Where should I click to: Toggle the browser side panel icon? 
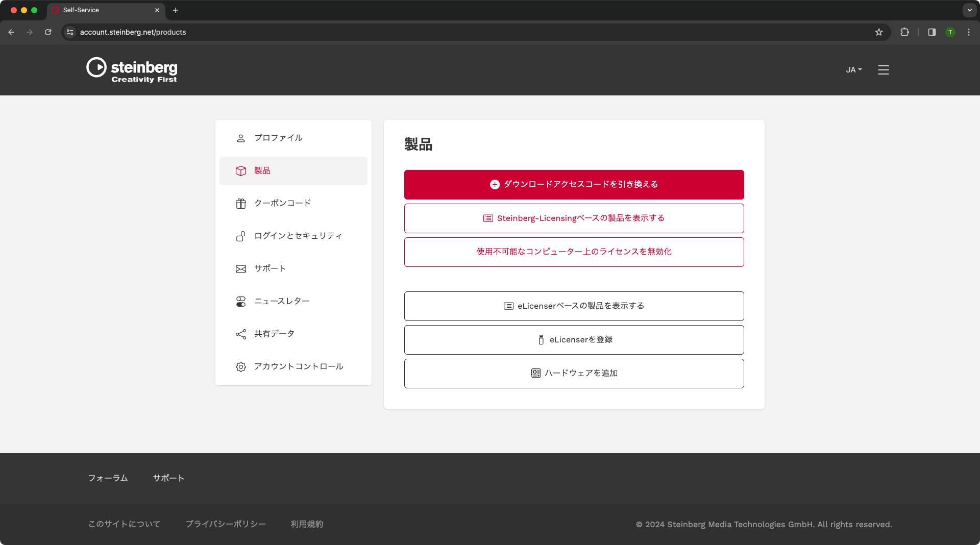point(932,32)
